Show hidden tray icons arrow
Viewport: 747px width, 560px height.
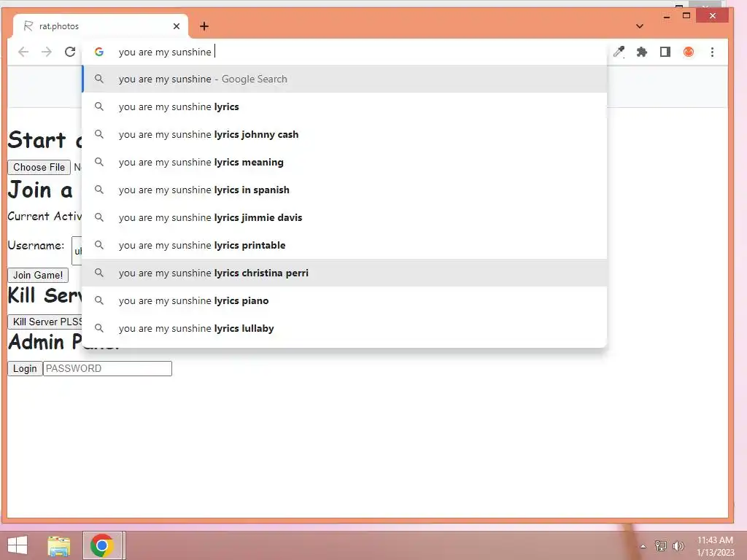click(x=643, y=546)
